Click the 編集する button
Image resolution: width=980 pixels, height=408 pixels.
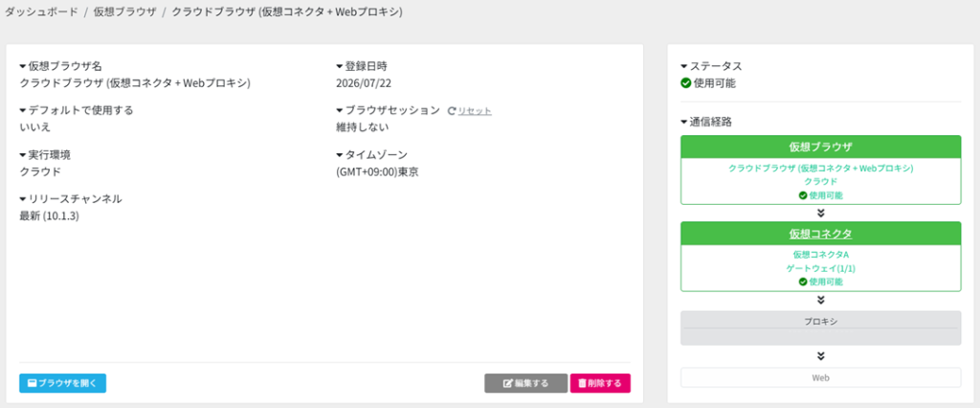click(525, 383)
